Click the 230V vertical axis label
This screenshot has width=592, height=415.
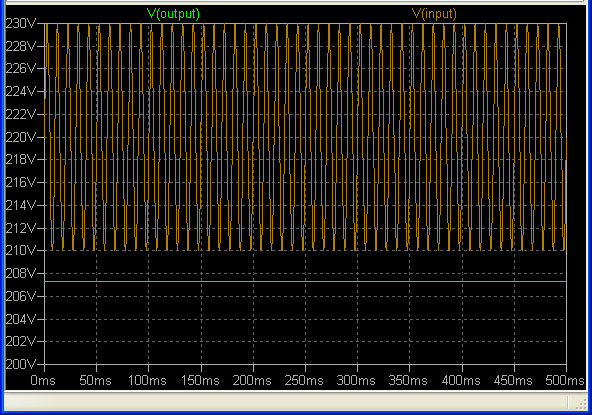[21, 23]
